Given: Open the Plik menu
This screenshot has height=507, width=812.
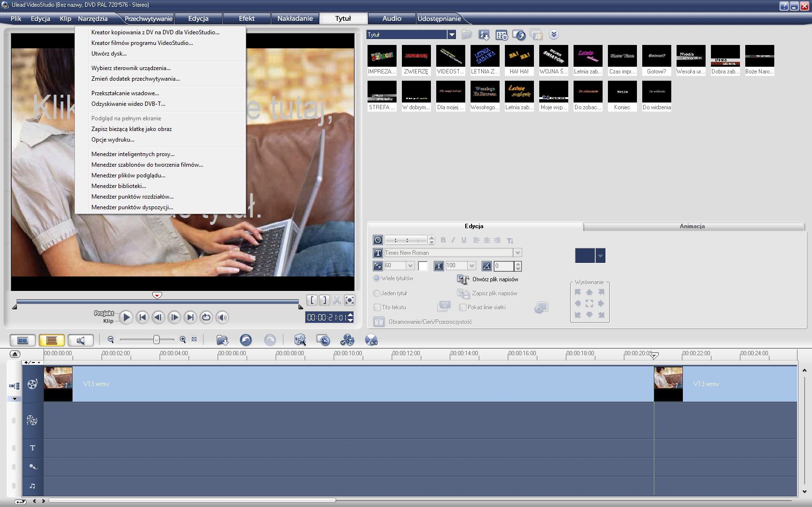Looking at the screenshot, I should click(x=16, y=18).
